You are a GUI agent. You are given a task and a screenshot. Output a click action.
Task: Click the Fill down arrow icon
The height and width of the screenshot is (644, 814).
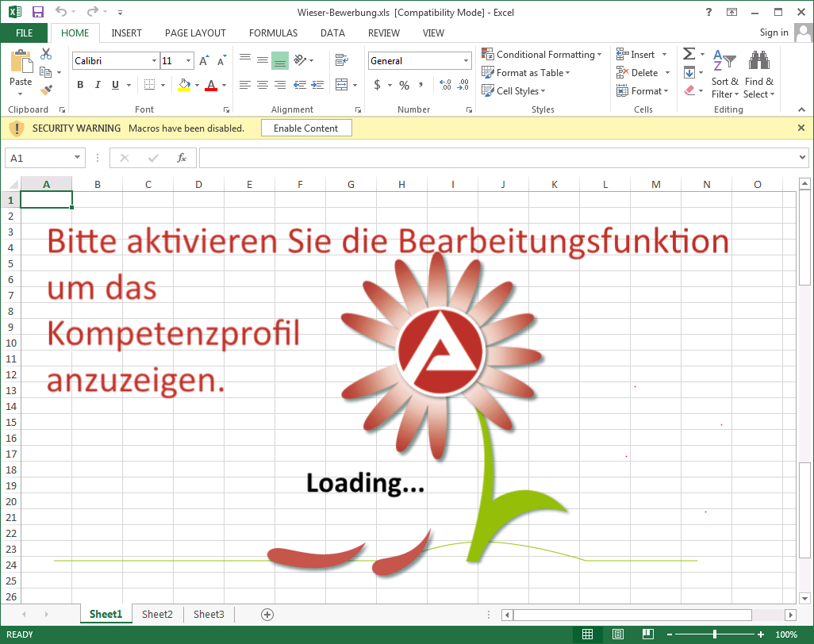(689, 72)
